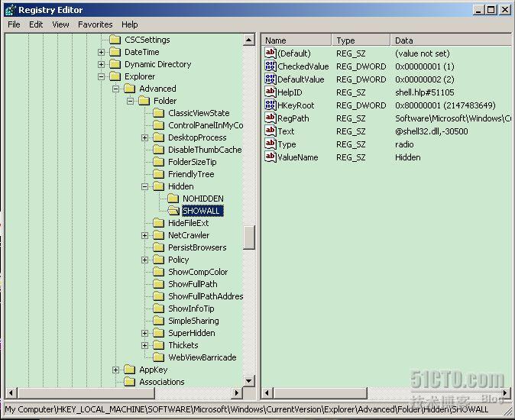
Task: Select the Text value row name
Action: pos(286,131)
